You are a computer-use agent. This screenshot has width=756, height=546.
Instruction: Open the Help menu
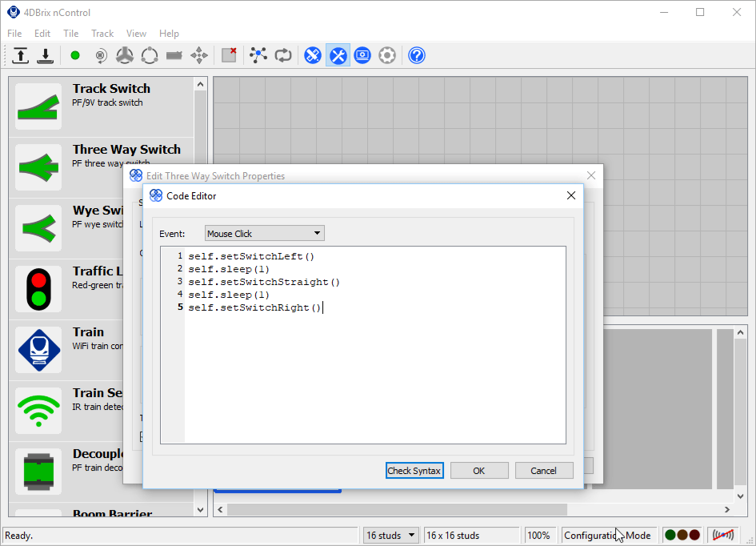pos(170,34)
